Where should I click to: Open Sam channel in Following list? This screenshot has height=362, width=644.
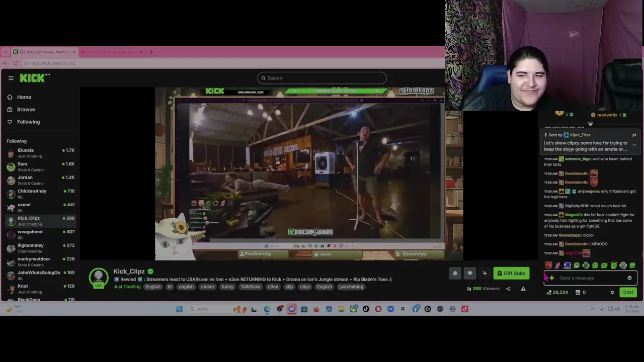point(40,166)
